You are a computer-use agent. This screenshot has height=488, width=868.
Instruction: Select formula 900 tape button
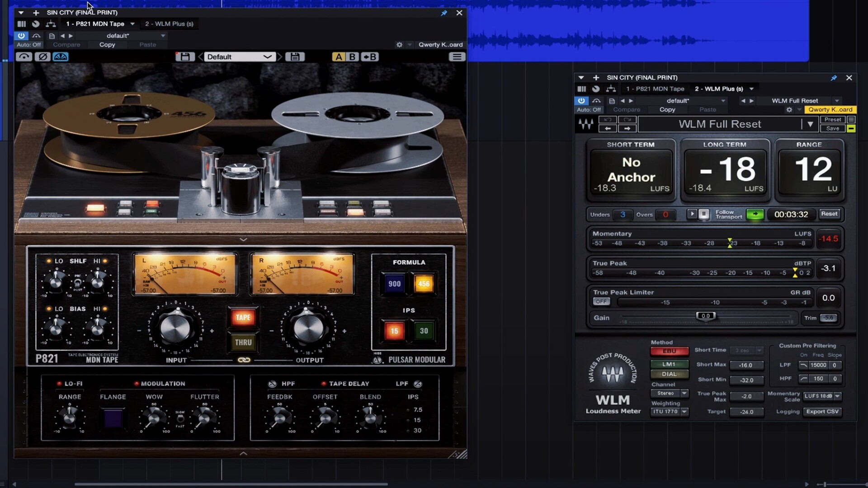click(x=394, y=284)
